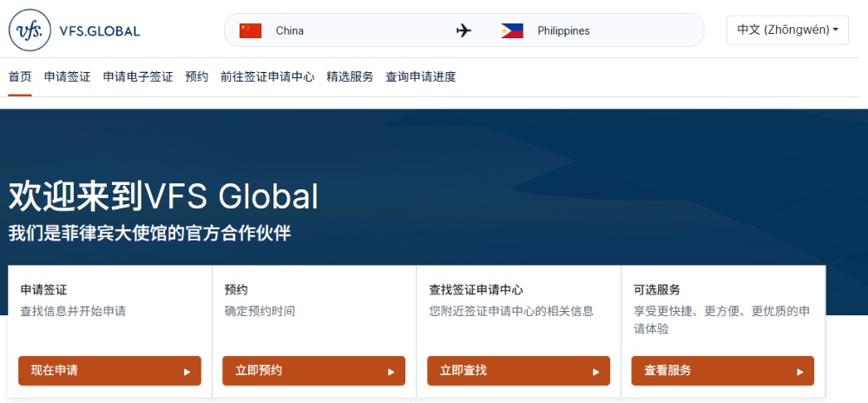Screen dimensions: 868x403
Task: Open the 中文 language dropdown
Action: pos(786,30)
